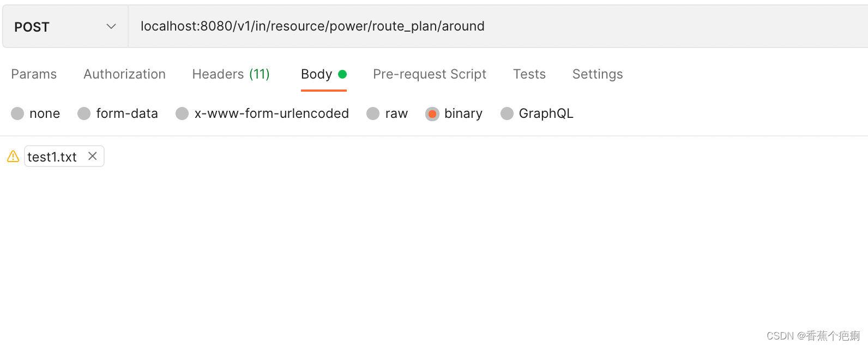
Task: Open the Settings tab
Action: point(598,74)
